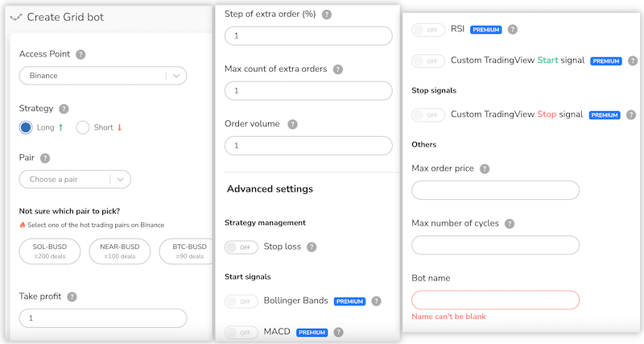
Task: Focus the Max number of cycles field
Action: [495, 246]
